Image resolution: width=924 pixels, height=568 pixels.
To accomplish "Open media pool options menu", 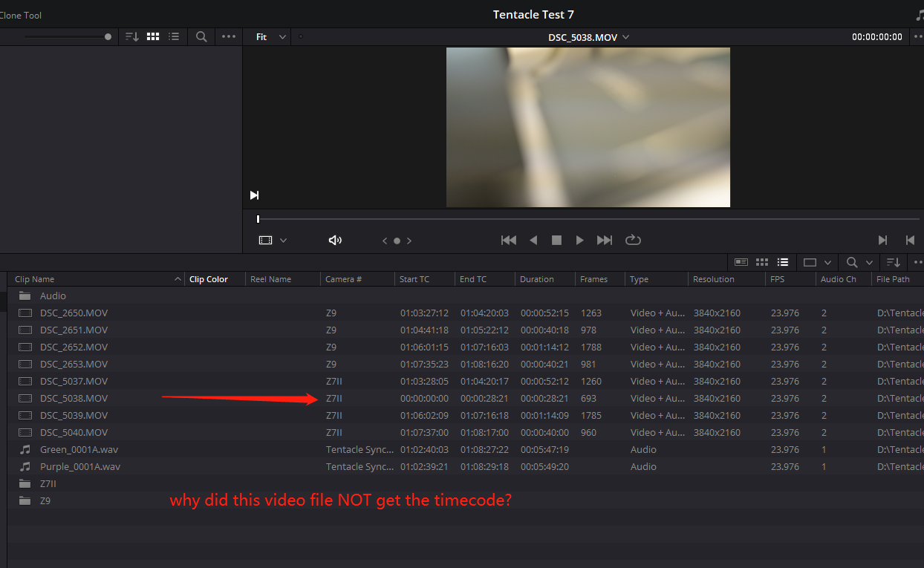I will pos(918,262).
